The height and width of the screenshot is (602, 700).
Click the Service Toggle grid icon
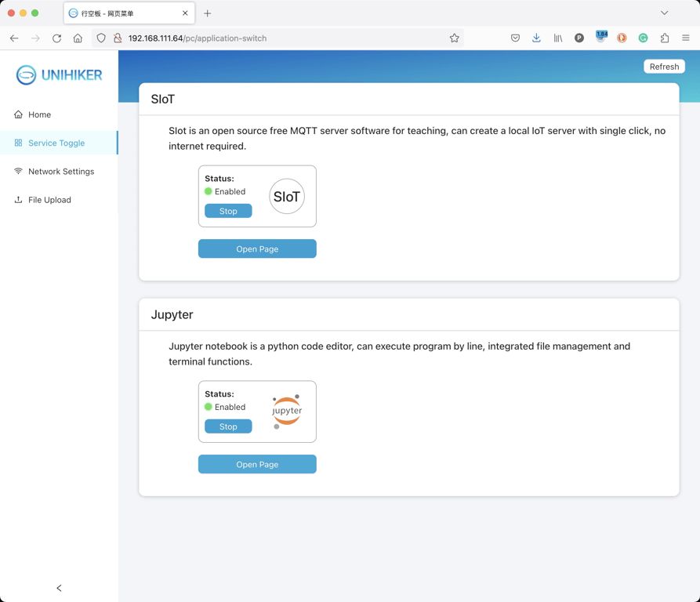point(18,143)
